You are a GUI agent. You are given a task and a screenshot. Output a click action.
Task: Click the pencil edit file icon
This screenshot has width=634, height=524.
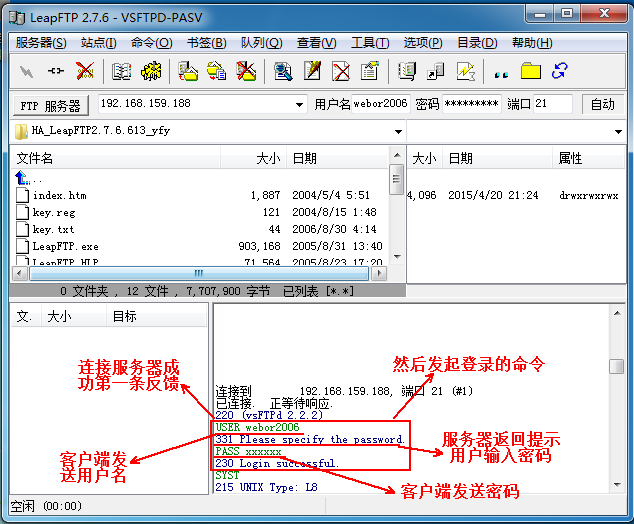[x=312, y=71]
